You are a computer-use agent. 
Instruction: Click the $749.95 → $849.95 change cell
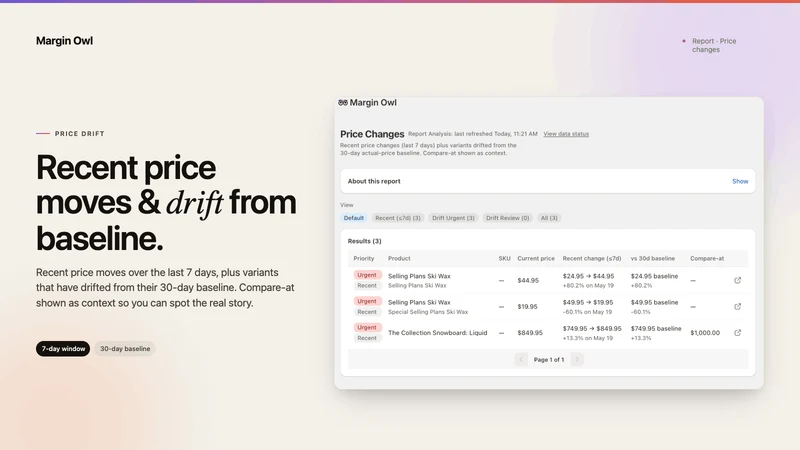[x=592, y=329]
